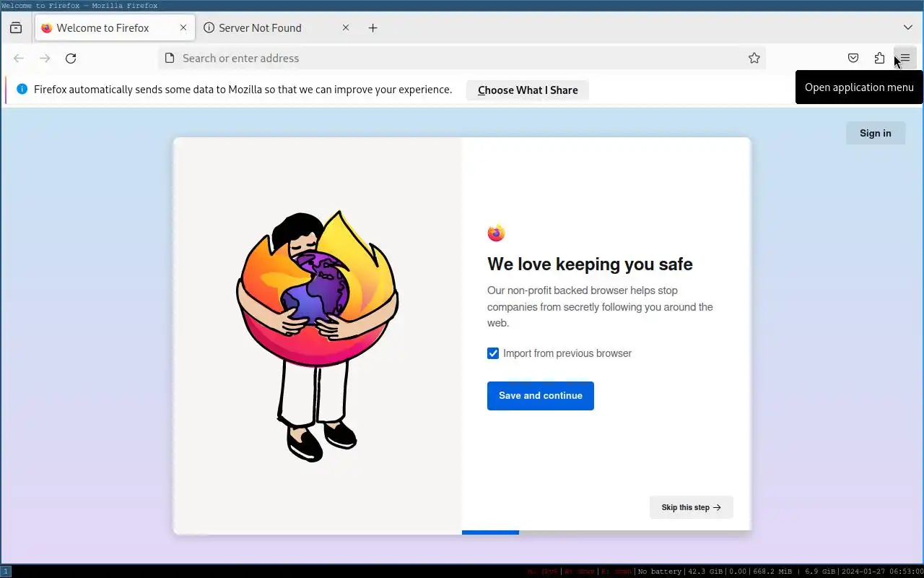Image resolution: width=924 pixels, height=578 pixels.
Task: Click the info icon in notification bar
Action: [x=22, y=90]
